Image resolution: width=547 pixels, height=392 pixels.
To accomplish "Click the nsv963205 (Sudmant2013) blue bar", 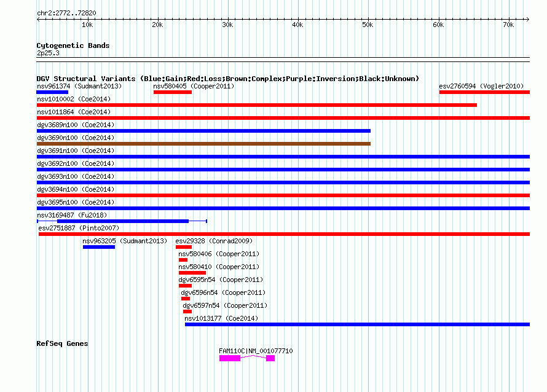I will tap(99, 247).
